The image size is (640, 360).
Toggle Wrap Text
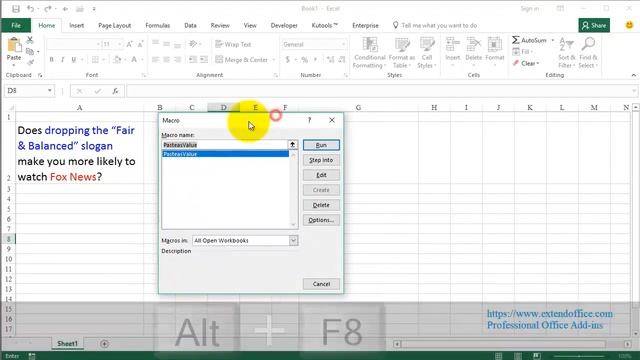(233, 44)
